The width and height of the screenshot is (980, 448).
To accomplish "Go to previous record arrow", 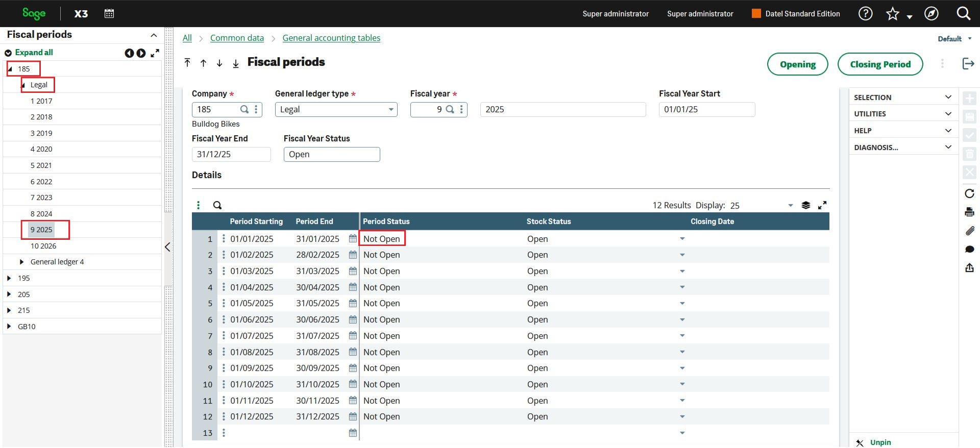I will [203, 63].
